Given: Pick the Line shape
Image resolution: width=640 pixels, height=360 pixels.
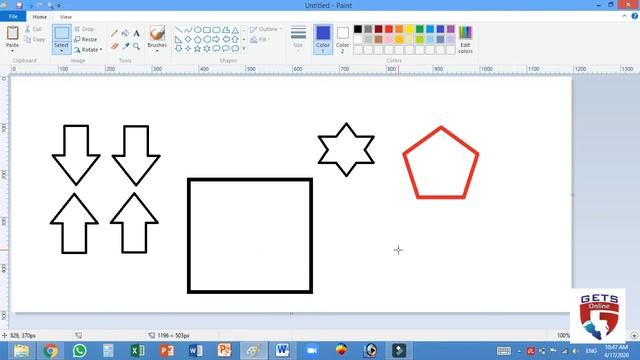Looking at the screenshot, I should [x=179, y=30].
